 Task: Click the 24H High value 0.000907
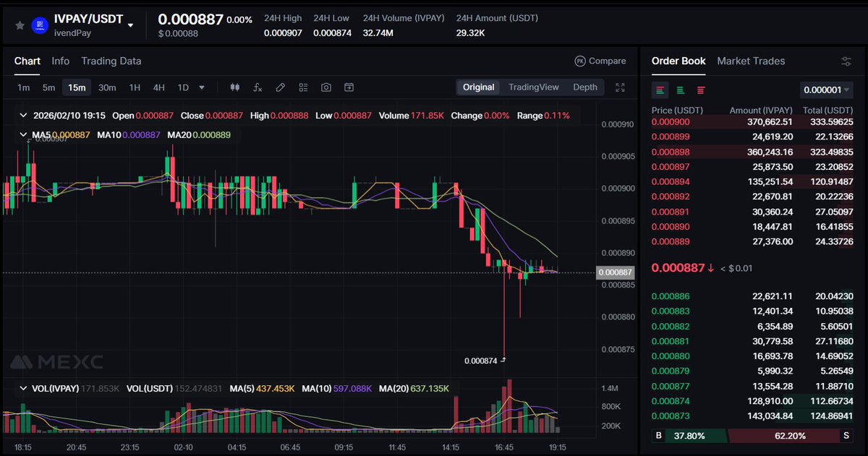(x=283, y=33)
